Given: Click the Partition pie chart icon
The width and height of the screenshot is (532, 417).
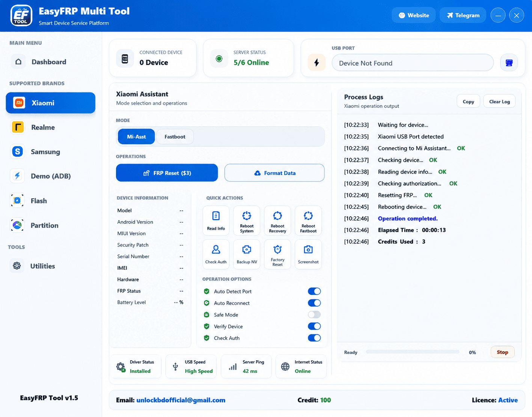Looking at the screenshot, I should click(x=17, y=225).
